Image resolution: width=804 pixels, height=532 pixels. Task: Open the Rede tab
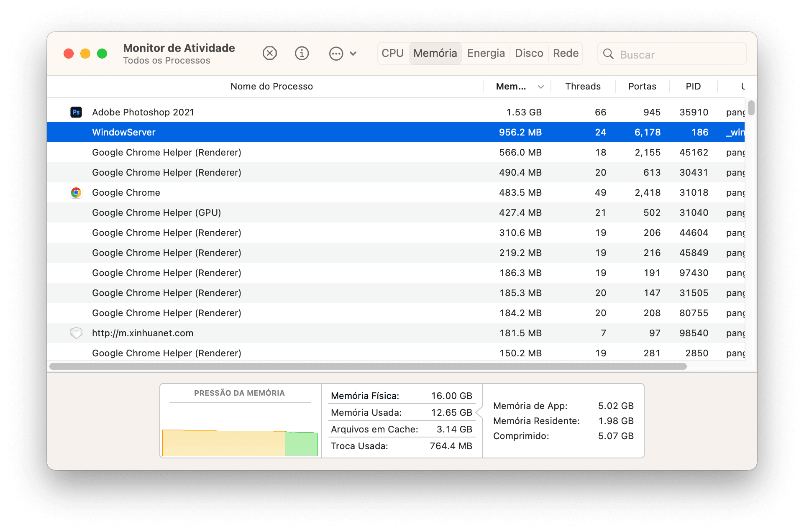point(566,54)
